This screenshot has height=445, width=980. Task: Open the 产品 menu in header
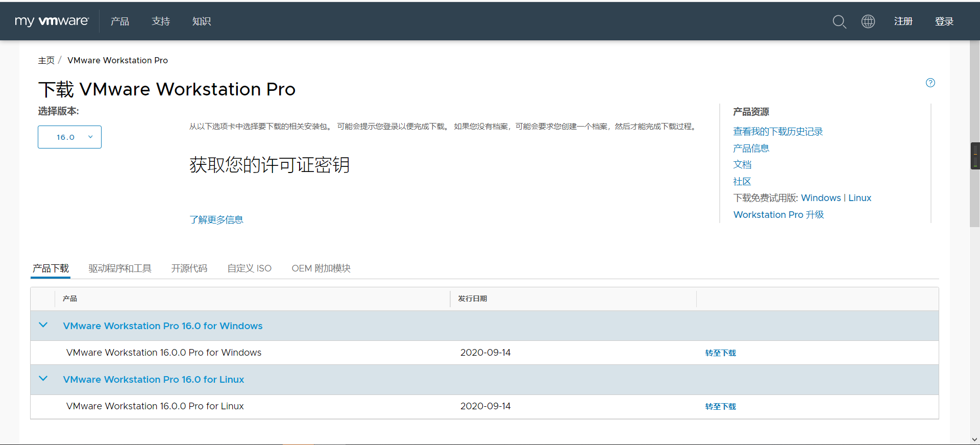point(120,21)
